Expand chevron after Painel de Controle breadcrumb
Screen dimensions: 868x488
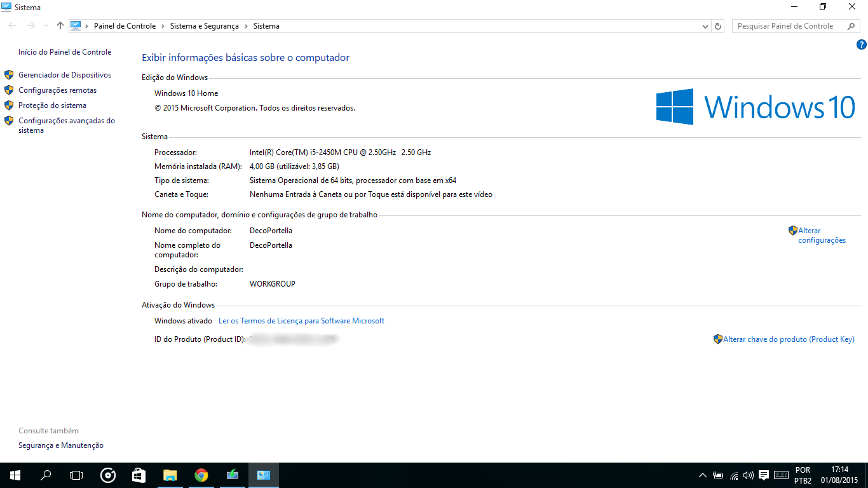coord(163,26)
